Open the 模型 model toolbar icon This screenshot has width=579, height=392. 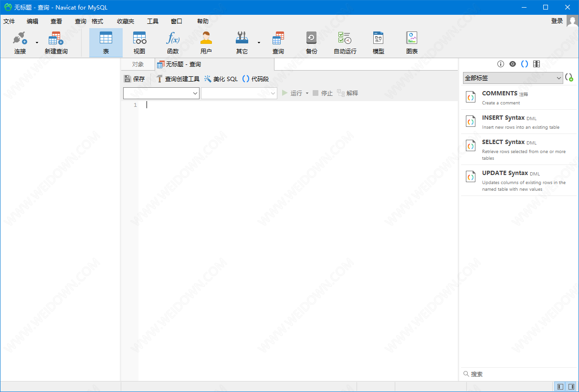coord(378,39)
